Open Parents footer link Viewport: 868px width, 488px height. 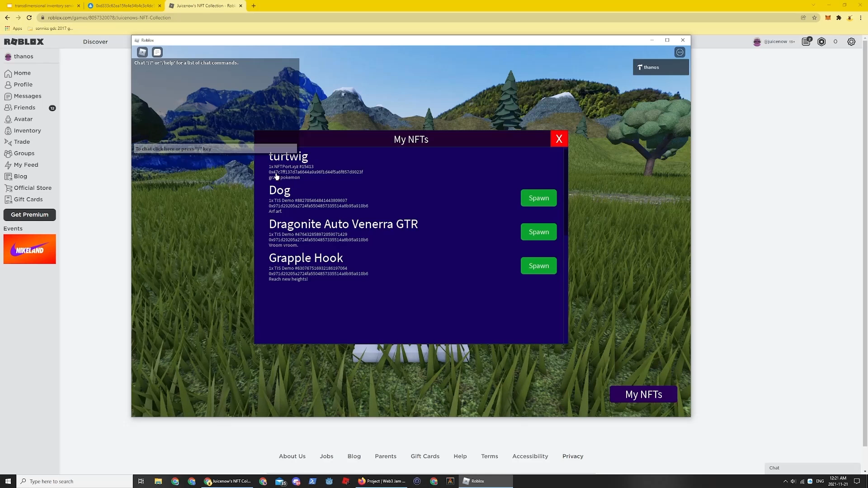(386, 456)
